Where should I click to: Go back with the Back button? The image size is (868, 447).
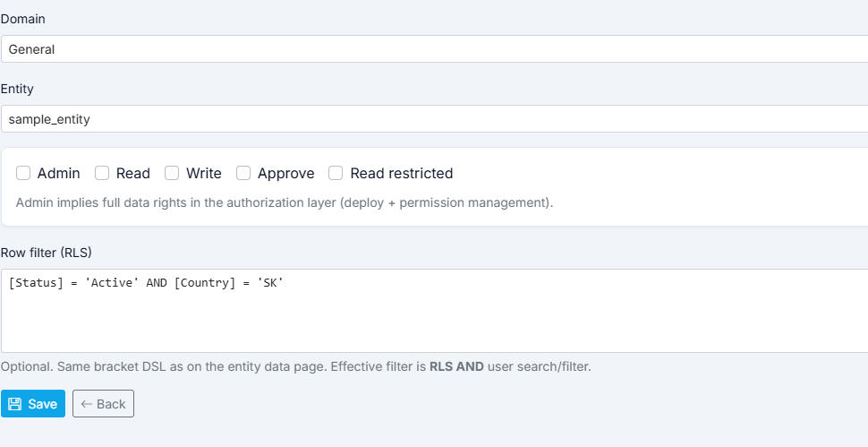(104, 404)
